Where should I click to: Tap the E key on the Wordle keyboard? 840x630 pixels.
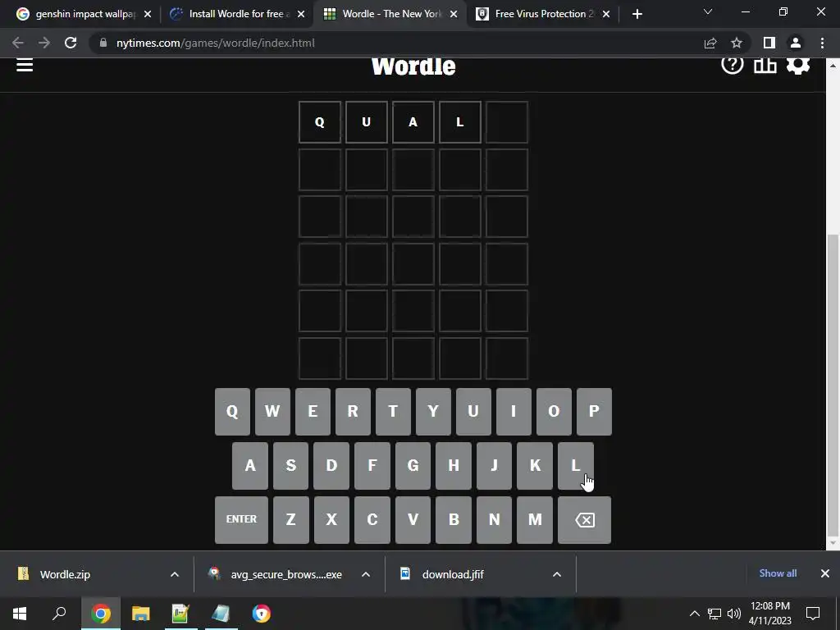[x=313, y=412]
